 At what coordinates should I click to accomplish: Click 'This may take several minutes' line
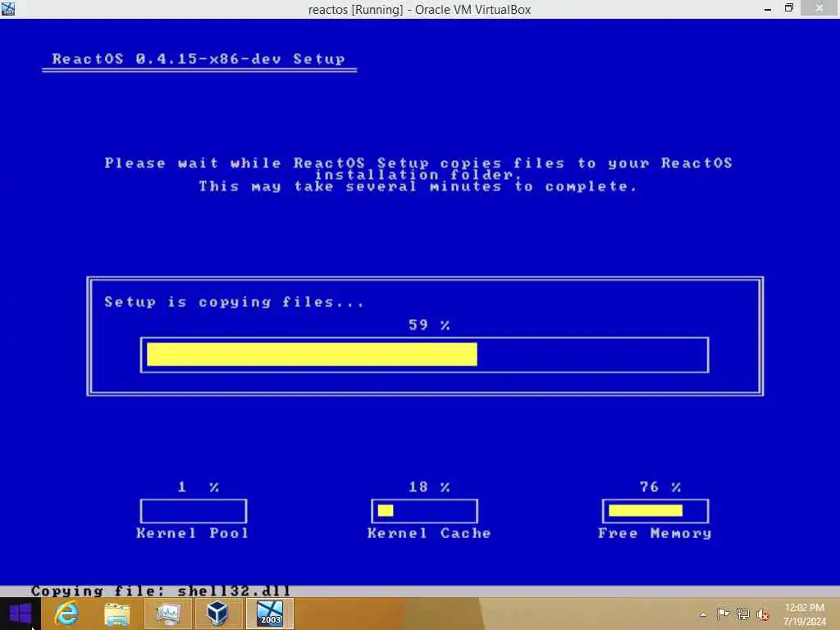418,187
